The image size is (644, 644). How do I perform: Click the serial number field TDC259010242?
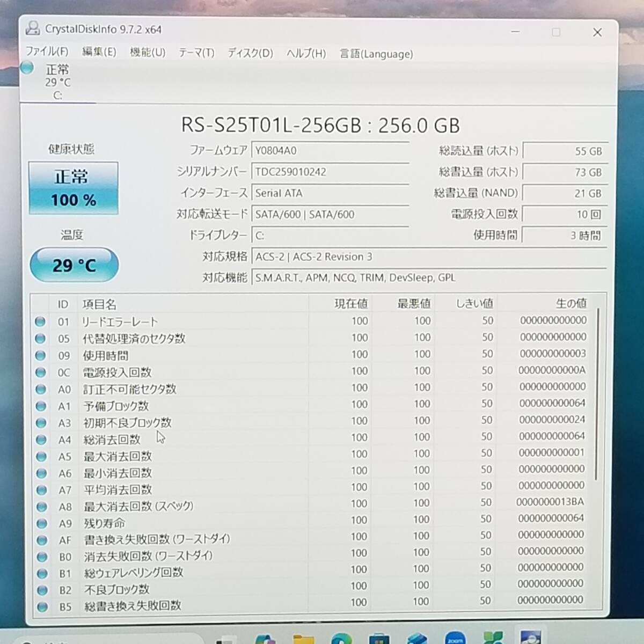330,172
